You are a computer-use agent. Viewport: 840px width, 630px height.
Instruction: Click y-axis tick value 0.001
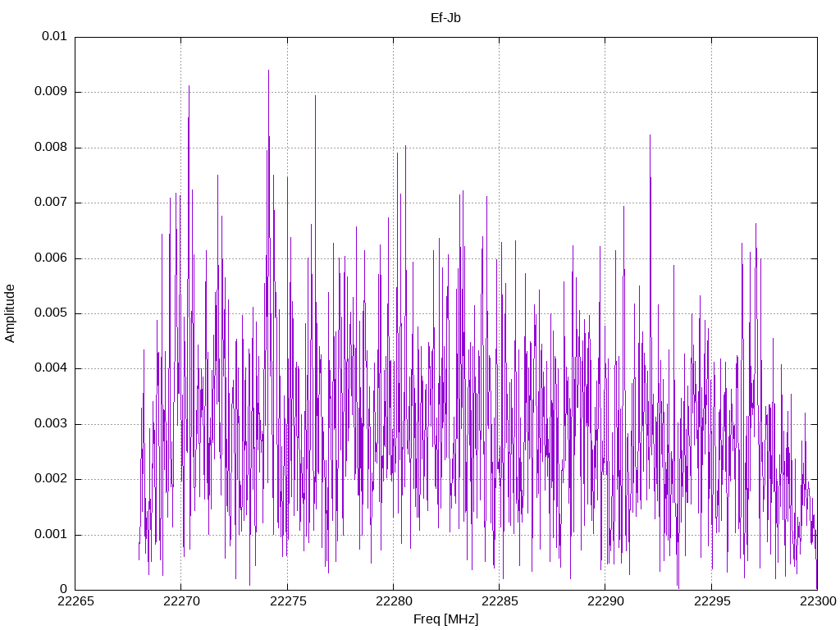pyautogui.click(x=51, y=534)
